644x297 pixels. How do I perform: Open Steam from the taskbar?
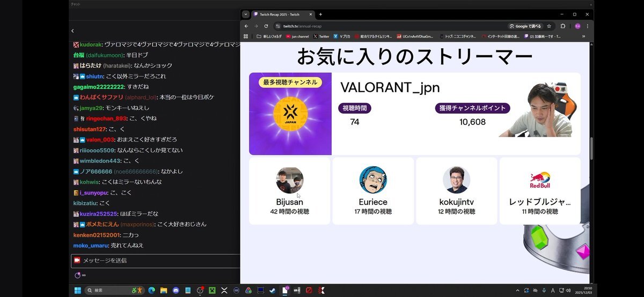pos(273,291)
